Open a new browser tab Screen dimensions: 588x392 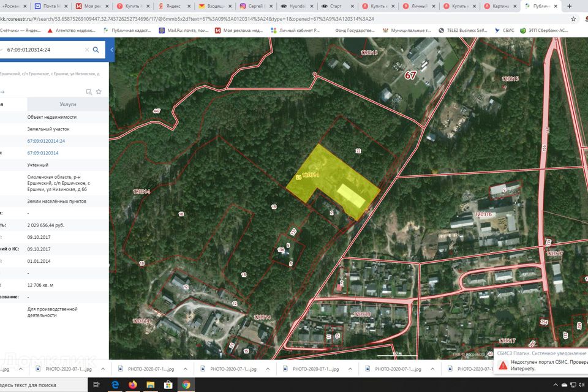(570, 6)
